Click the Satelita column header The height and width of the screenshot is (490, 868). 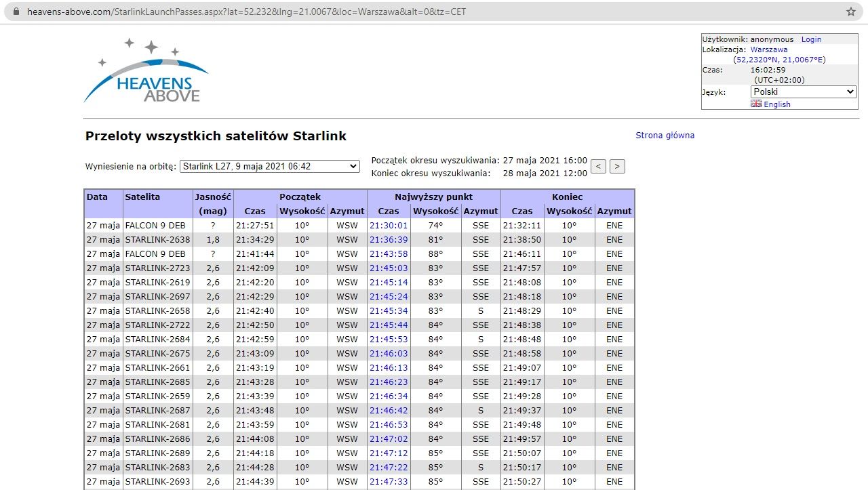(x=157, y=204)
